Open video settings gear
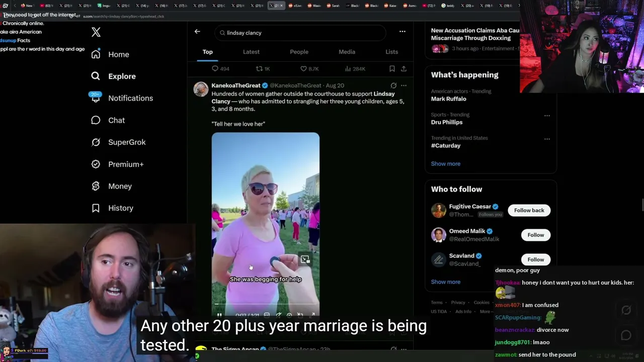Screen dimensions: 644x362 pyautogui.click(x=289, y=315)
